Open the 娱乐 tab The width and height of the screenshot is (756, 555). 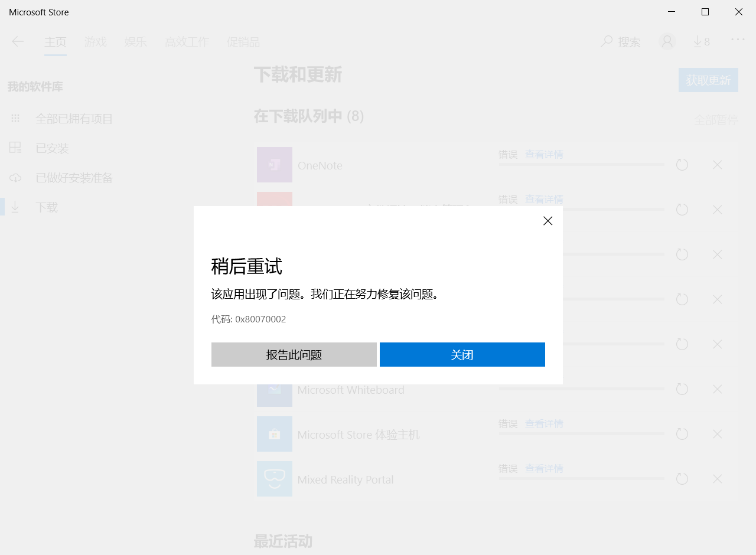tap(136, 42)
